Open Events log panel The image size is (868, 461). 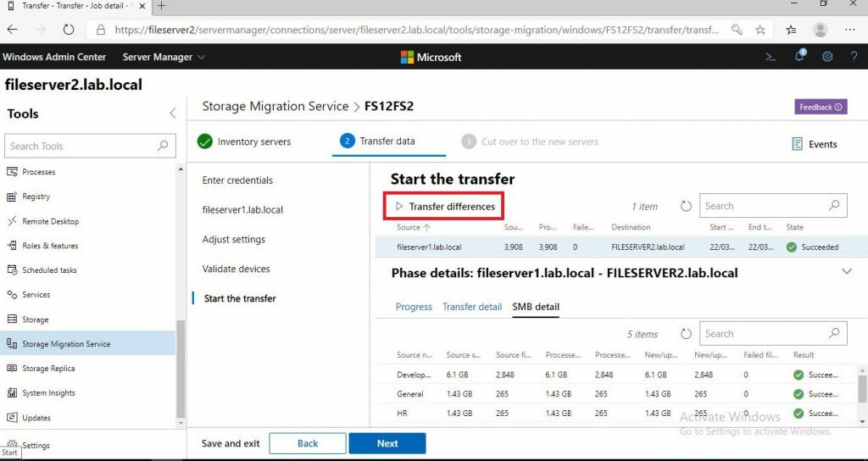click(815, 144)
